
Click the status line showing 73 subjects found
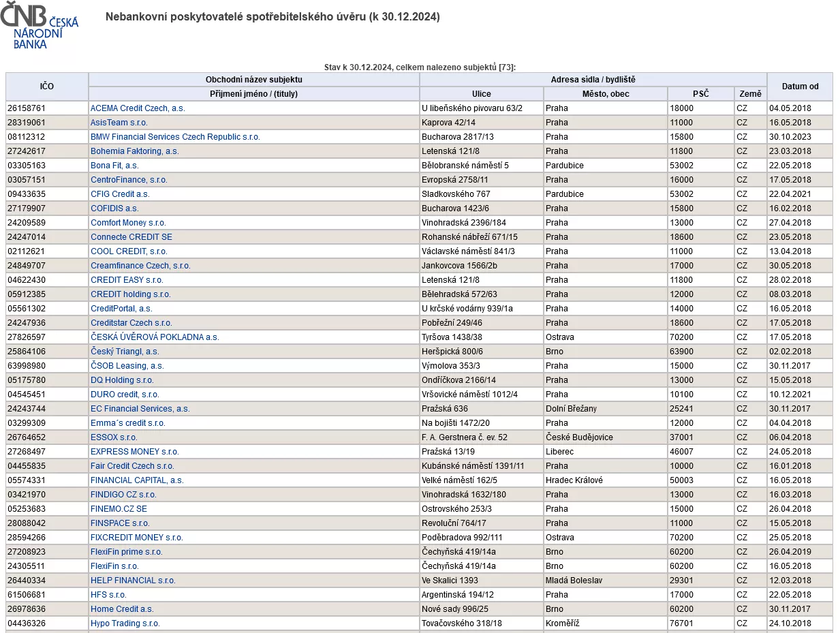(420, 67)
